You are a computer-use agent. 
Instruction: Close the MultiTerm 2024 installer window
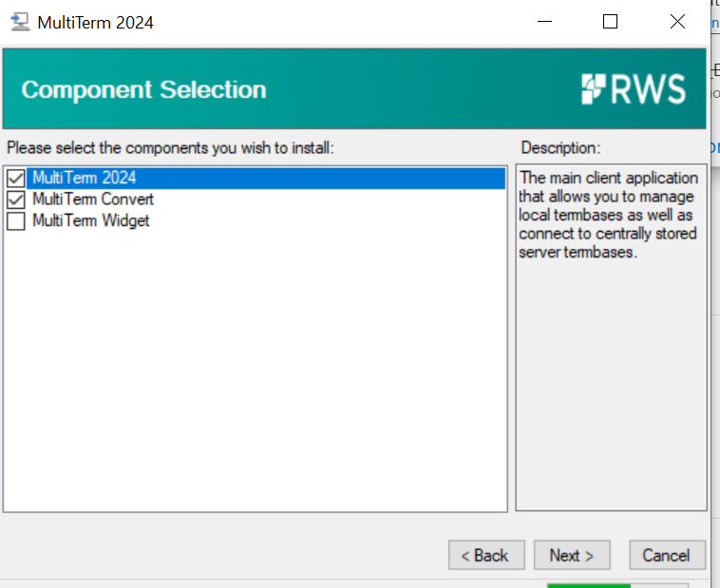click(x=677, y=22)
